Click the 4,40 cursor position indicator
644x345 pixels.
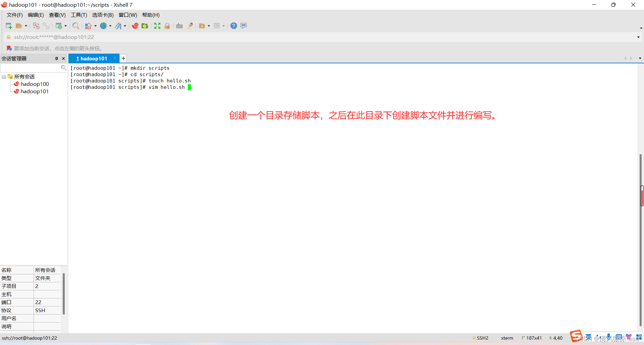click(556, 338)
